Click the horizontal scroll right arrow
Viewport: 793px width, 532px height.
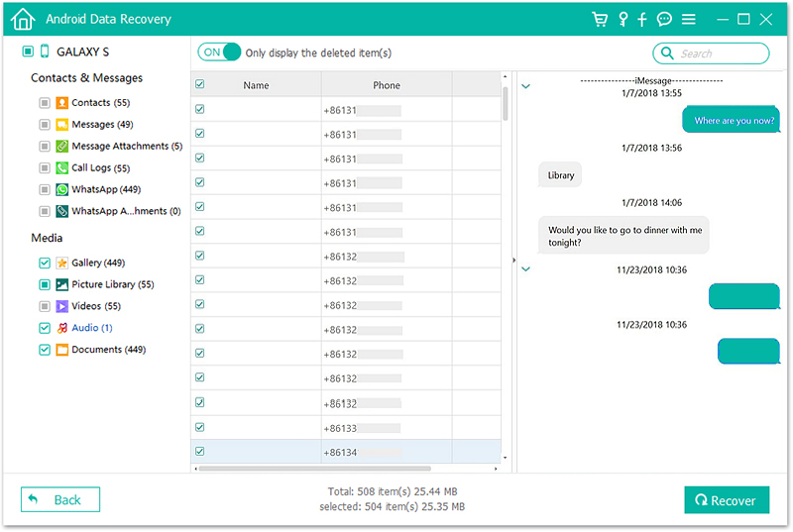[x=496, y=470]
